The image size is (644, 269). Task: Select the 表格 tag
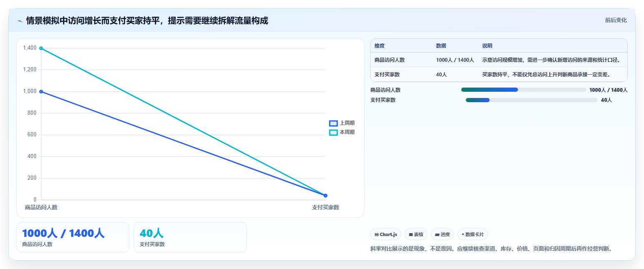point(416,234)
